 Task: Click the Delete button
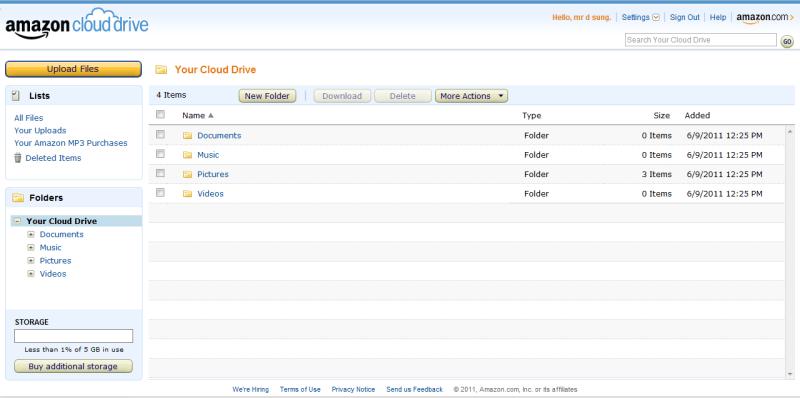click(403, 96)
